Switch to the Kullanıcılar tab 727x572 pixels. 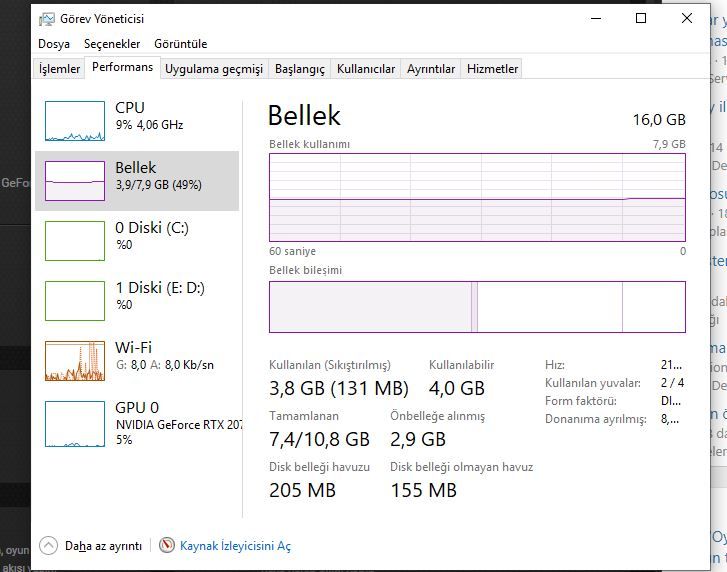[x=366, y=69]
